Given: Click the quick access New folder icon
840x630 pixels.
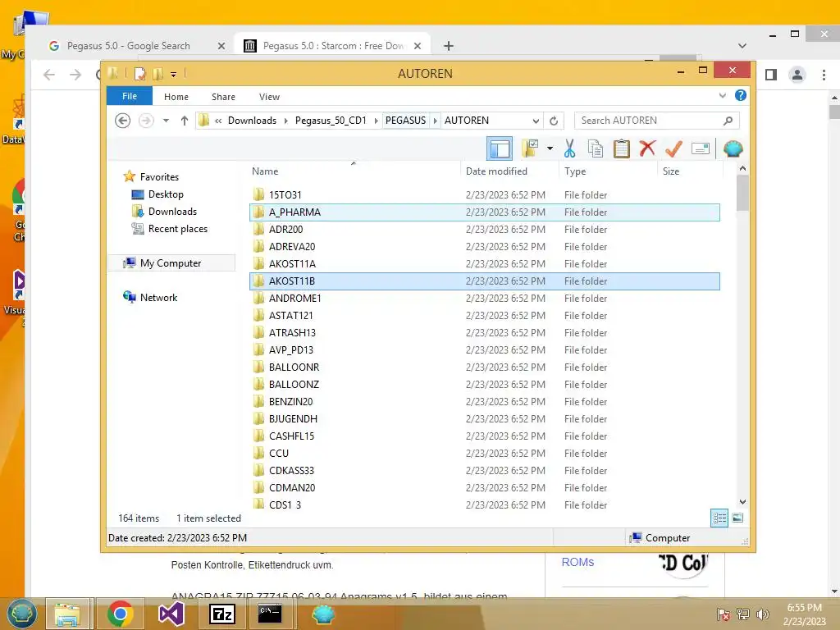Looking at the screenshot, I should [157, 73].
